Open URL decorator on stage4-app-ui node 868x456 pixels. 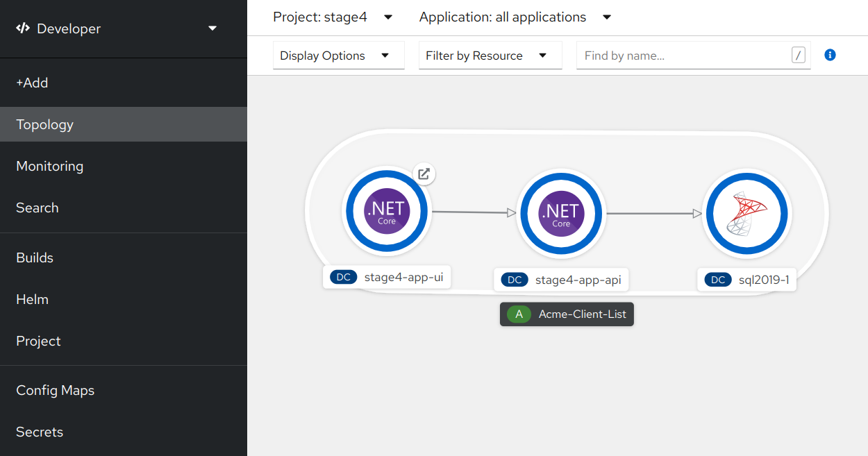pos(424,174)
